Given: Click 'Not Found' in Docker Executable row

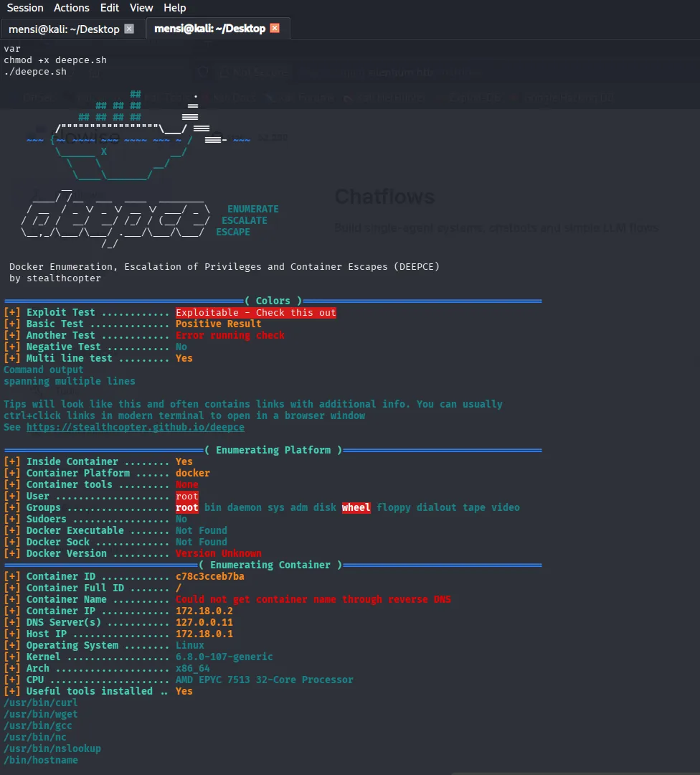Looking at the screenshot, I should [x=202, y=530].
